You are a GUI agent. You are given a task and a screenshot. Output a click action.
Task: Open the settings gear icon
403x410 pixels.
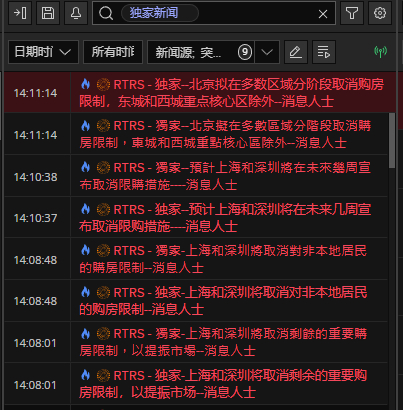click(x=380, y=13)
